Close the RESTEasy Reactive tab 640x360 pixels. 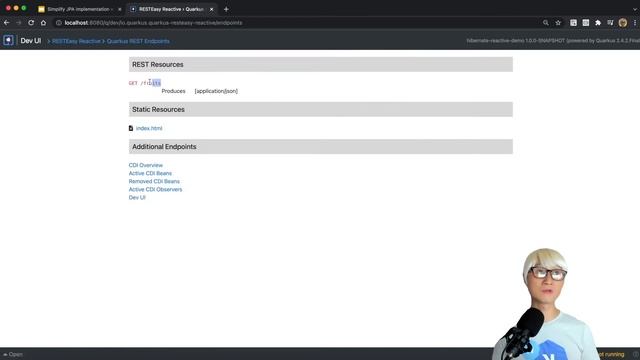tap(211, 9)
